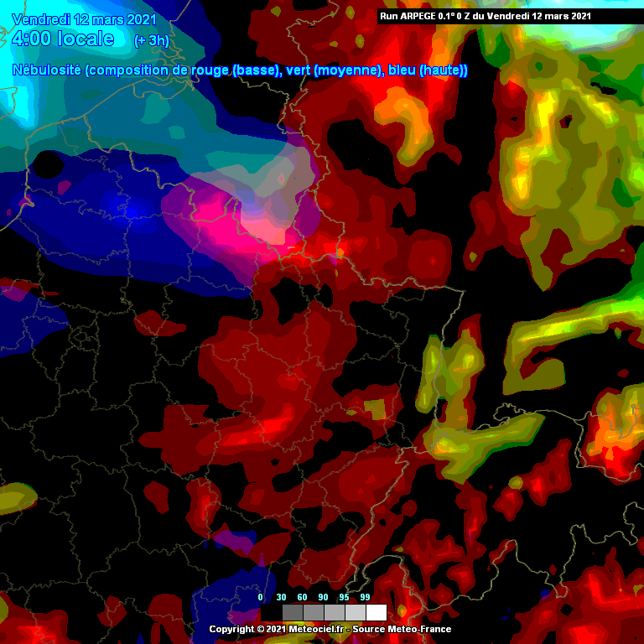Click the white legend swatch for 99
The height and width of the screenshot is (644, 644).
click(x=376, y=612)
